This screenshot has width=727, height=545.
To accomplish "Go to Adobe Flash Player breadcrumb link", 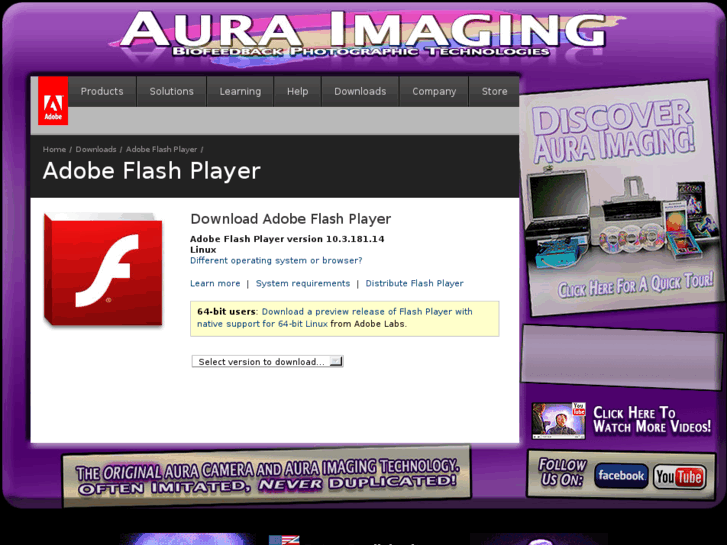I will 161,149.
